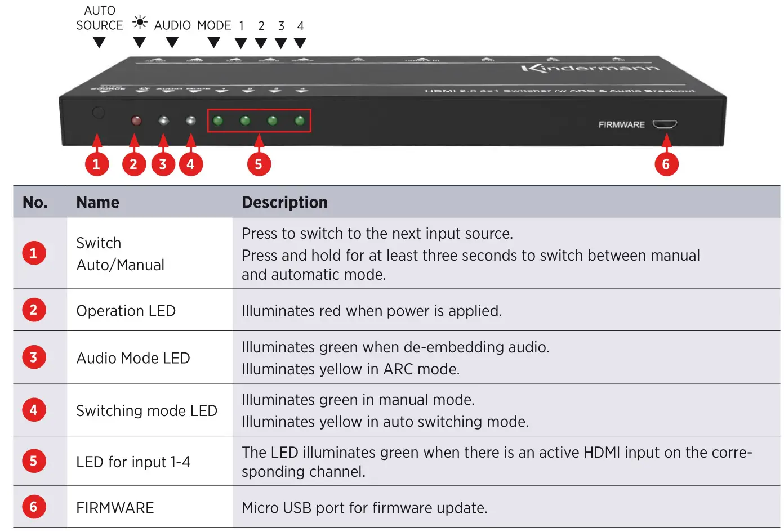Viewport: 784px width, 532px height.
Task: Click "Illuminates green in manual mode."
Action: (358, 400)
